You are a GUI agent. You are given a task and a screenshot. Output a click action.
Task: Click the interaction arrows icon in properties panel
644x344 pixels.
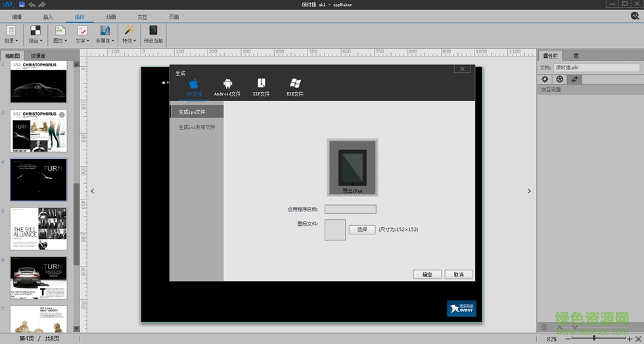575,79
